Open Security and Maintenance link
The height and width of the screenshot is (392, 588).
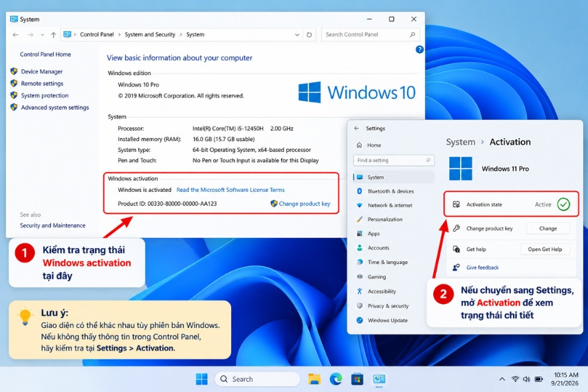tap(52, 226)
